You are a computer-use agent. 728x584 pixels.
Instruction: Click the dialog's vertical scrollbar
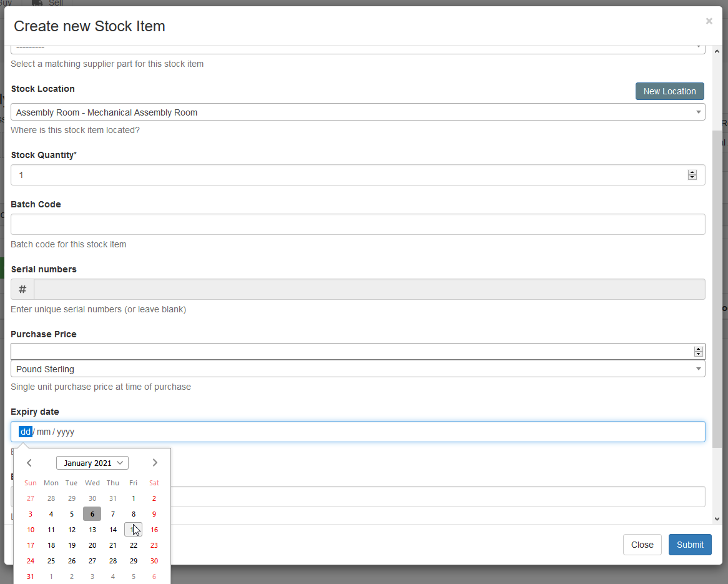pyautogui.click(x=717, y=287)
